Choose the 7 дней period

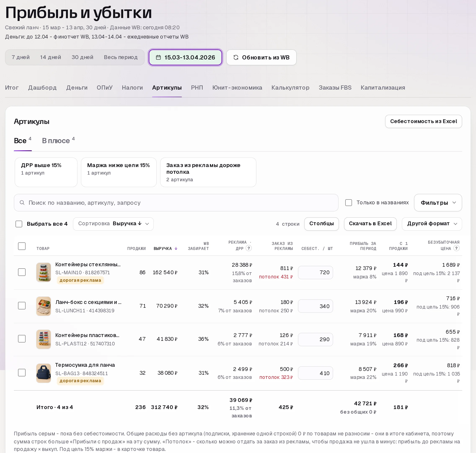(x=21, y=58)
